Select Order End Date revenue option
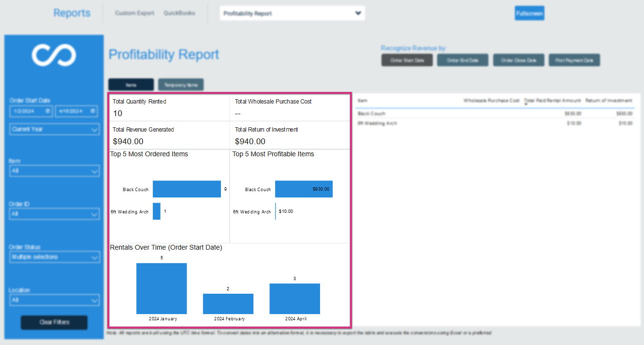This screenshot has height=345, width=644. (463, 60)
